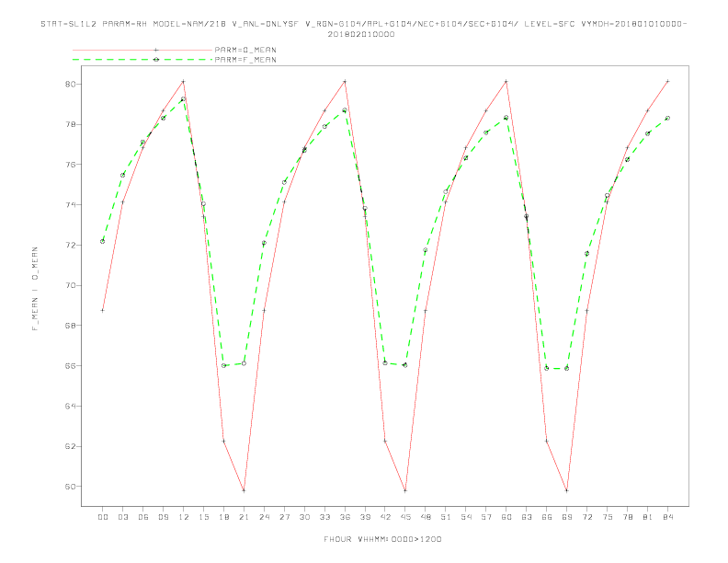This screenshot has width=728, height=563.
Task: Click the x-axis tick label 09
Action: (x=163, y=517)
